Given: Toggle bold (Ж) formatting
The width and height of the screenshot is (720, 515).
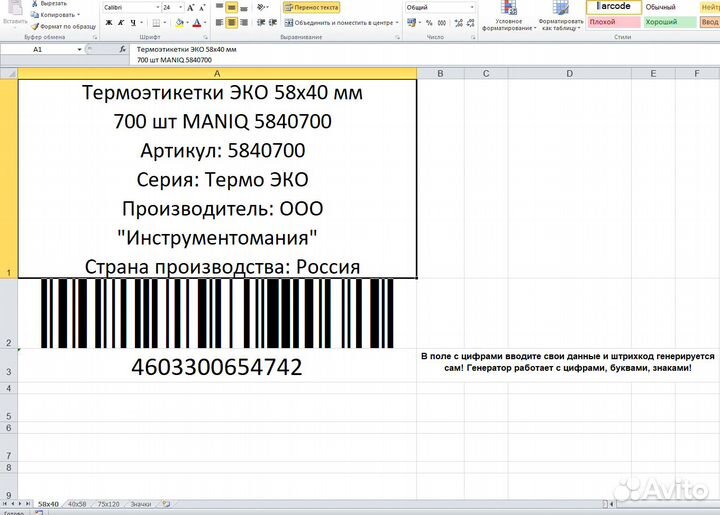Looking at the screenshot, I should tap(109, 22).
